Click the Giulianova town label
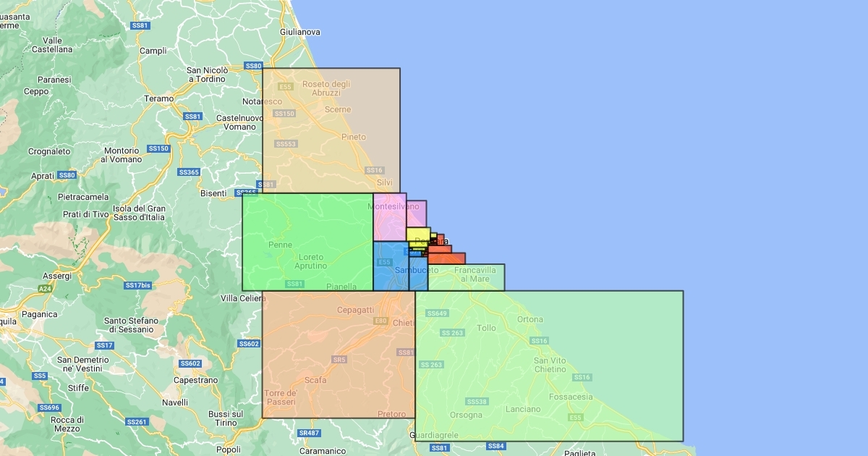This screenshot has width=868, height=456. coord(300,32)
